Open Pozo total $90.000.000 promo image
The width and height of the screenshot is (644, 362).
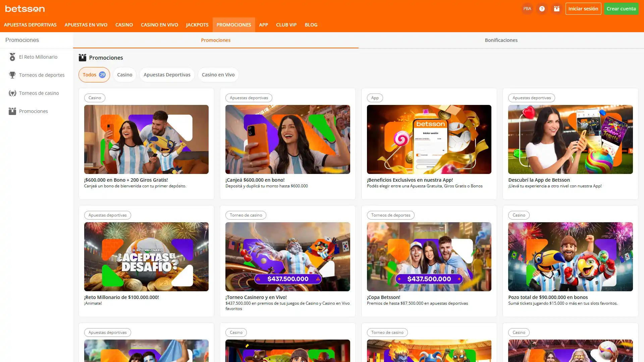click(570, 257)
